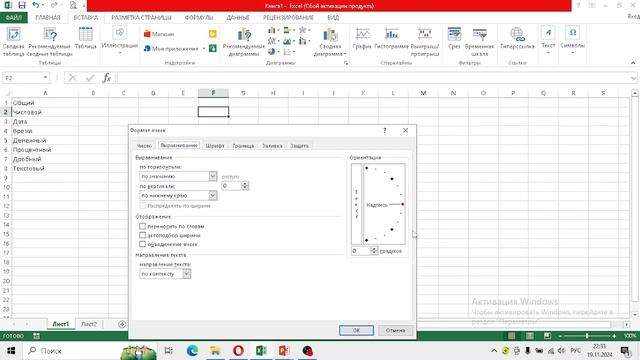Click the fx insert function icon
The width and height of the screenshot is (640, 360).
(x=107, y=78)
